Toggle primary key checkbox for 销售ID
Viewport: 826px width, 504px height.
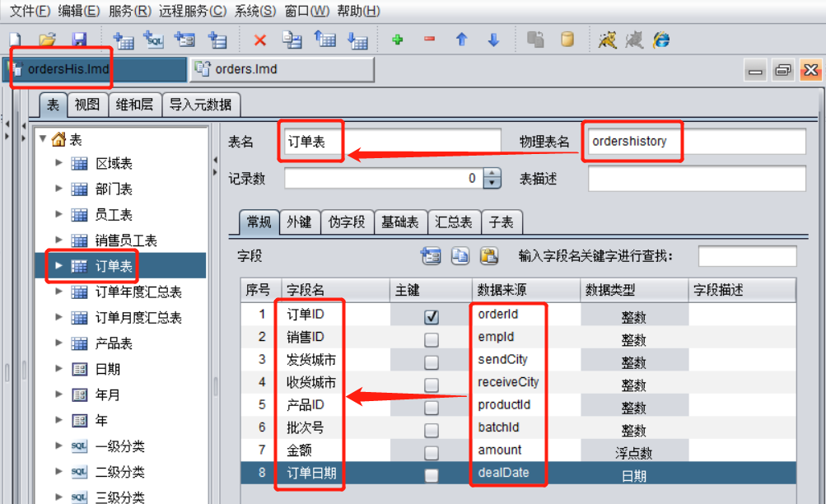coord(432,339)
